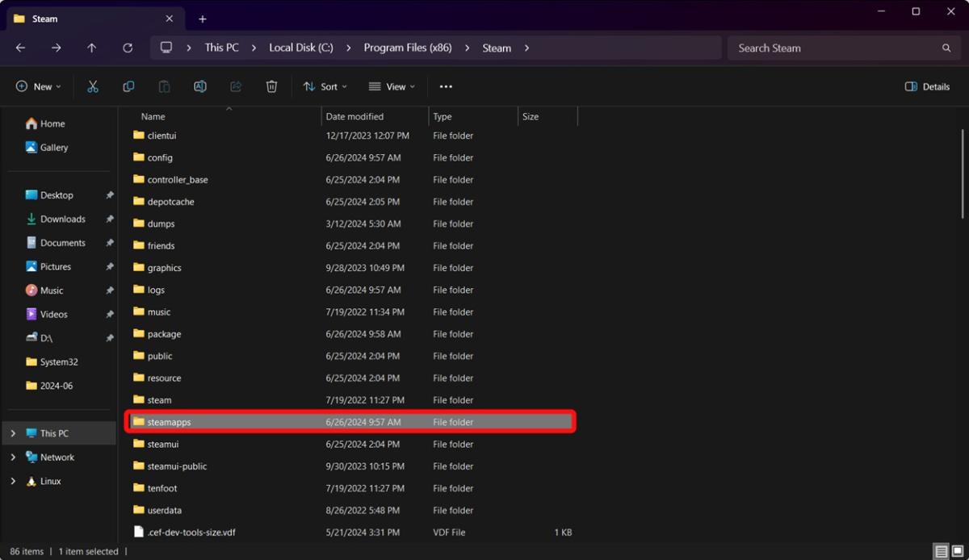The image size is (969, 560).
Task: Open the Sort dropdown
Action: click(325, 86)
